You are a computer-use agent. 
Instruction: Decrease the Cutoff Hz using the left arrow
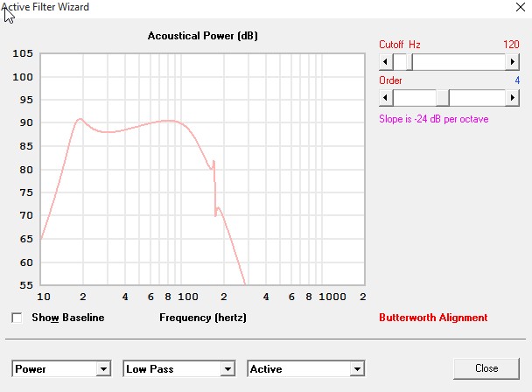pyautogui.click(x=386, y=62)
